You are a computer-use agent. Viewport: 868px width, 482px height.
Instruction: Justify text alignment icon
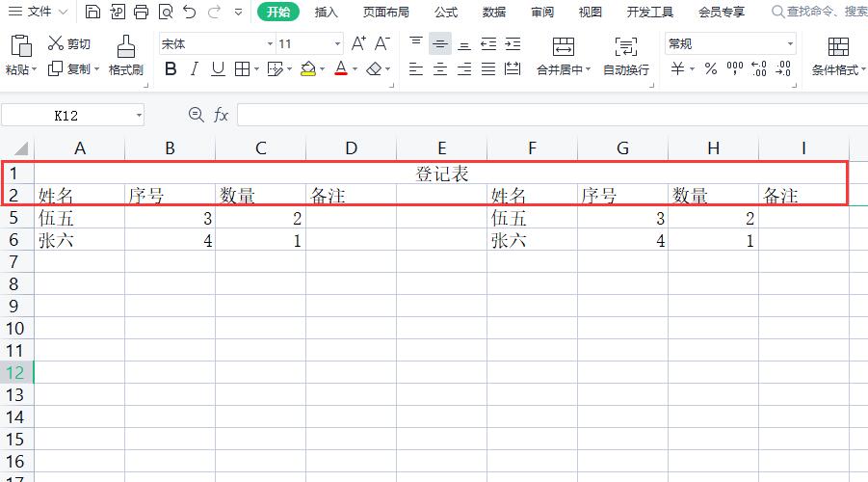click(488, 69)
